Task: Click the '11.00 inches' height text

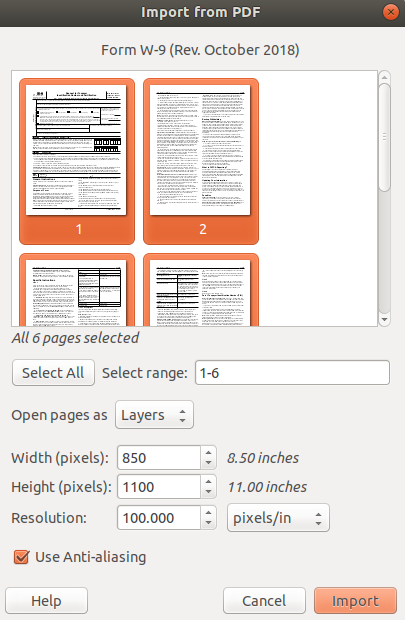Action: 267,487
